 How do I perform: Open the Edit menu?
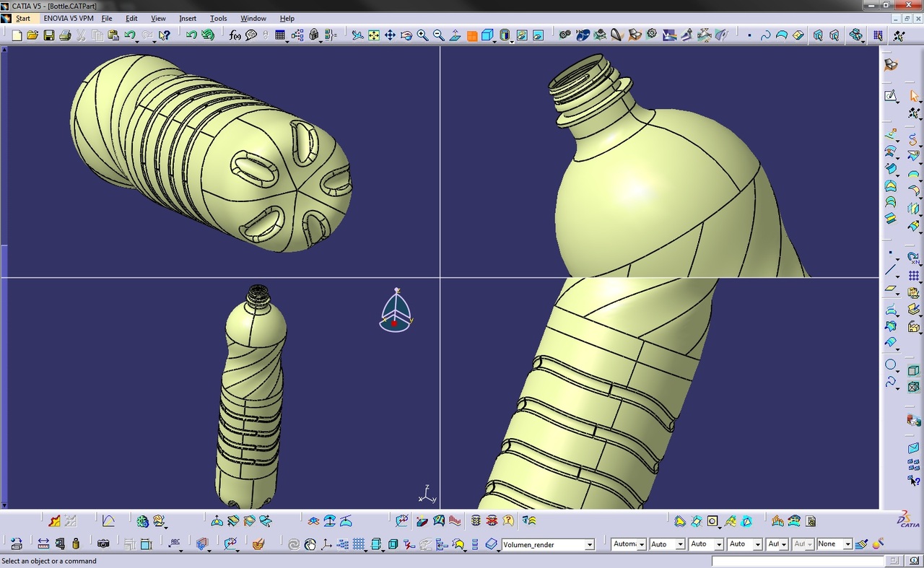(x=131, y=18)
